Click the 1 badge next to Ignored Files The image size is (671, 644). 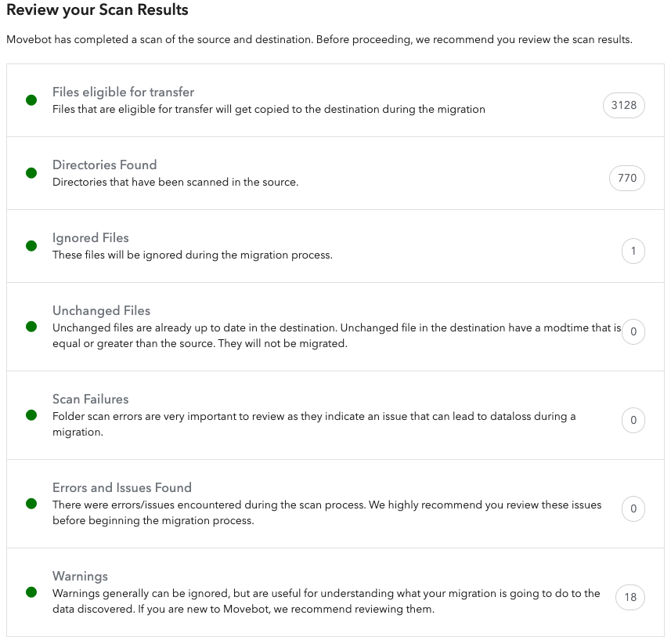pos(633,251)
